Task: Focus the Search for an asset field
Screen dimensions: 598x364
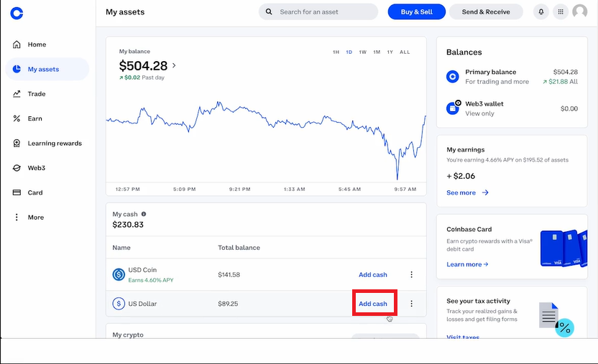Action: click(318, 11)
